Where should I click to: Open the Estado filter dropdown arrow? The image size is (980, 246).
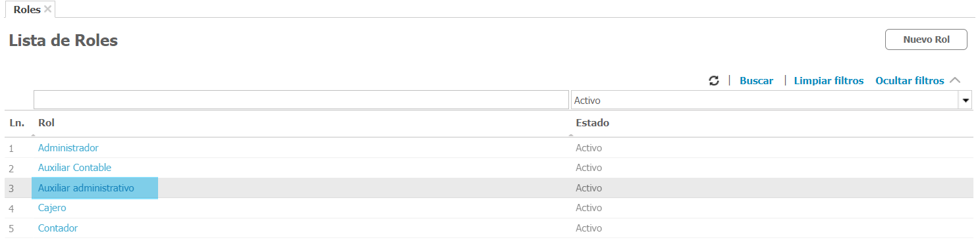(x=966, y=101)
